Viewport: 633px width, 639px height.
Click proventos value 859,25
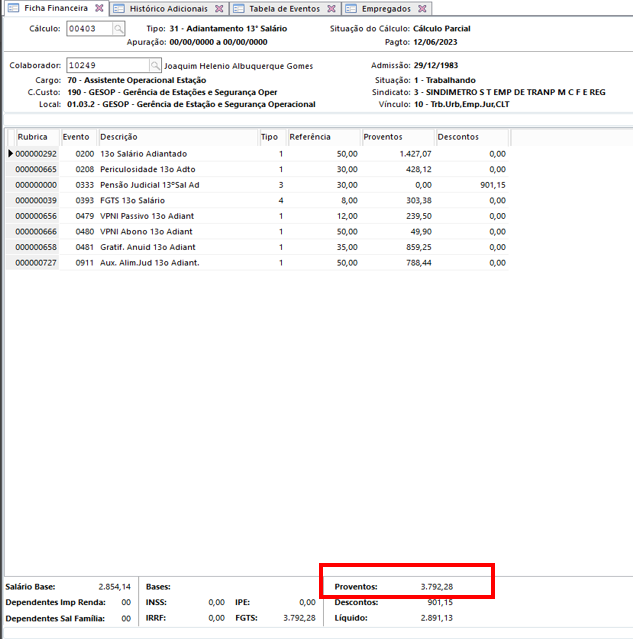click(x=419, y=247)
